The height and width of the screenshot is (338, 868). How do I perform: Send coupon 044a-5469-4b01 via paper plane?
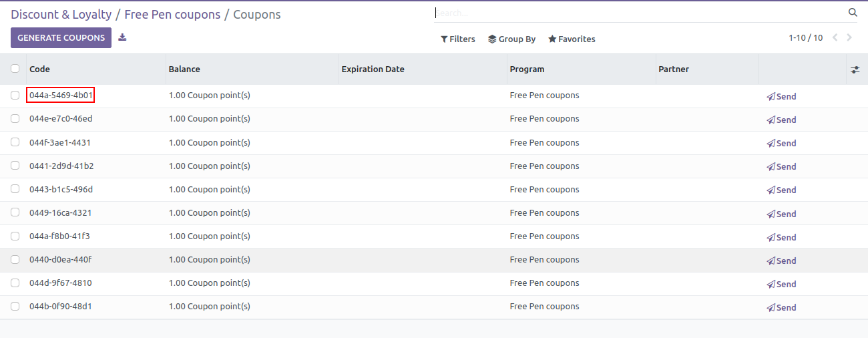point(781,96)
